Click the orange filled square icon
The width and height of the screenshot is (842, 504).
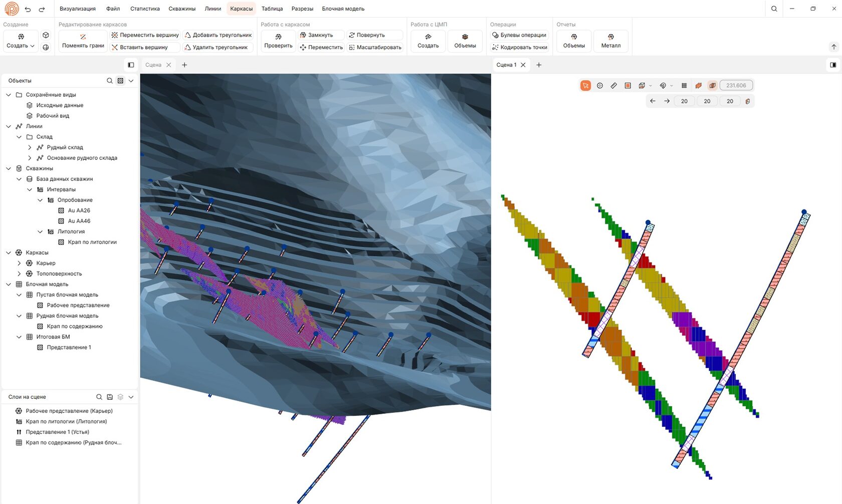pyautogui.click(x=627, y=86)
